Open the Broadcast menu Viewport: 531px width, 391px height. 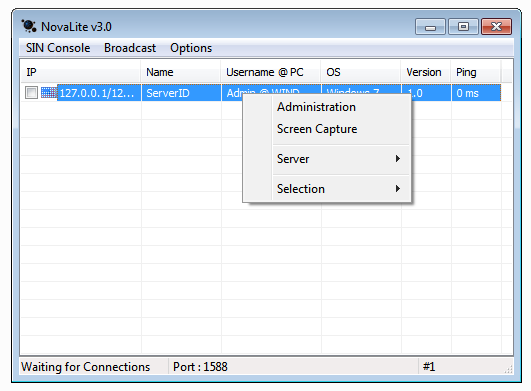[130, 48]
